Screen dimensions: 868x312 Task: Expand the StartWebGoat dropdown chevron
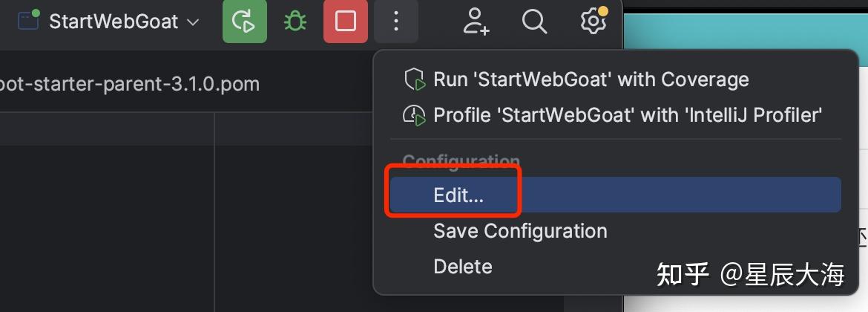[193, 22]
